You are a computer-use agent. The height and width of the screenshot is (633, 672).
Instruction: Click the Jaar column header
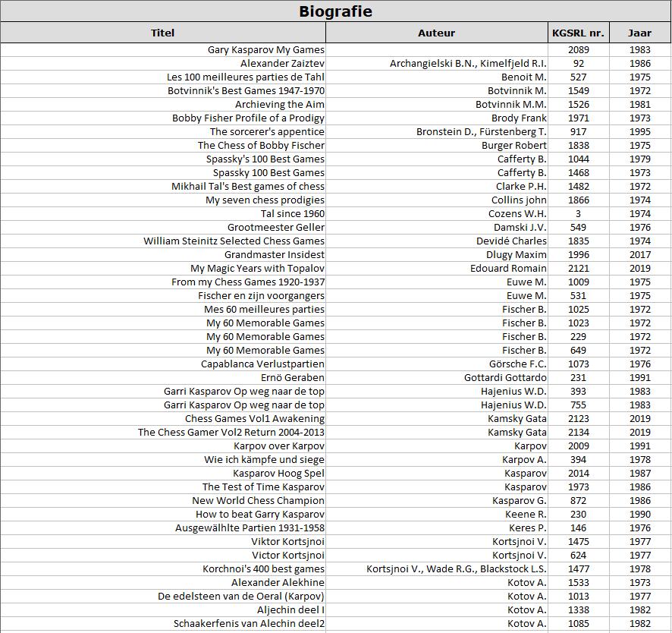click(x=640, y=33)
